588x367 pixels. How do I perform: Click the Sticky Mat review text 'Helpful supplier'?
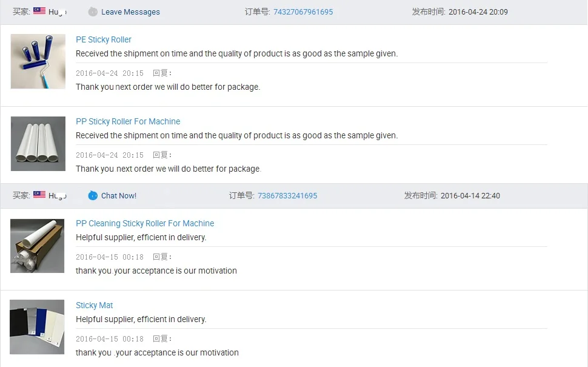coord(141,319)
